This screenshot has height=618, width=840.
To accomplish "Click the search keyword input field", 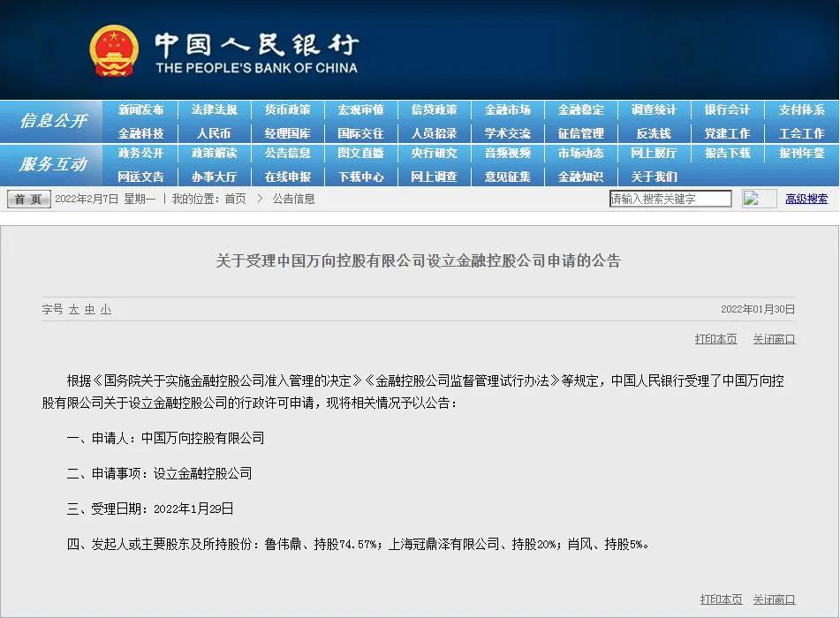I will click(670, 199).
